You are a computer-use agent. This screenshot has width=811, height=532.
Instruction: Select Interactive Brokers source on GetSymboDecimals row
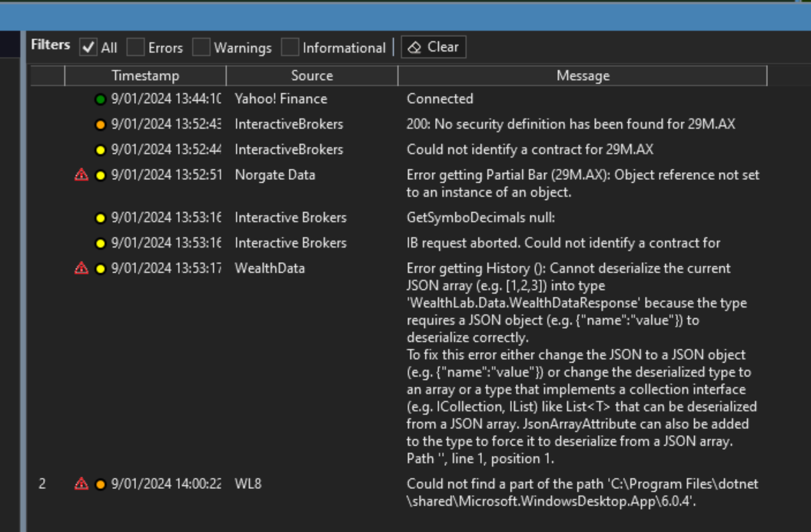(290, 218)
